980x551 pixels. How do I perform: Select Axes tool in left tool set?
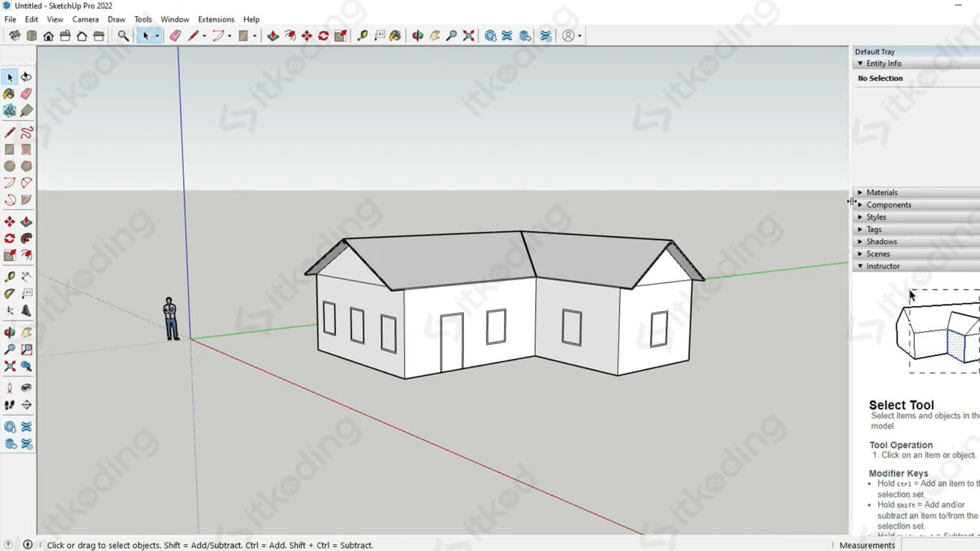pyautogui.click(x=9, y=311)
